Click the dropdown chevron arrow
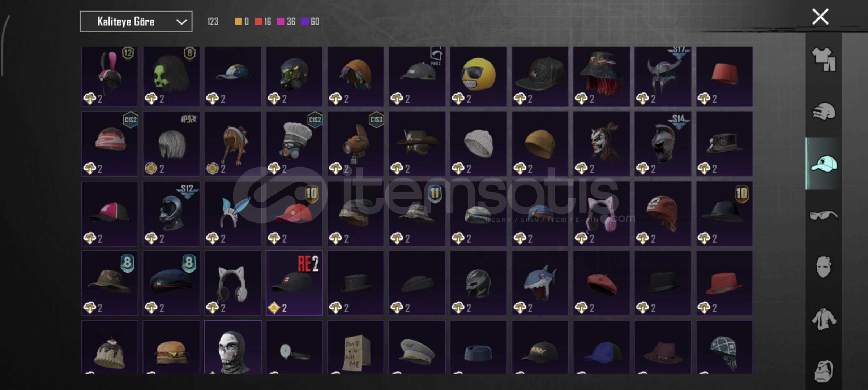This screenshot has height=390, width=868. pos(181,22)
